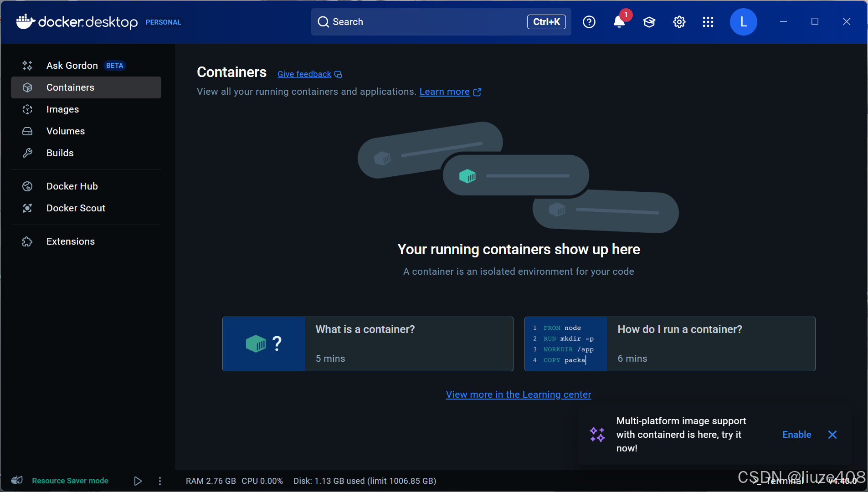Image resolution: width=868 pixels, height=492 pixels.
Task: Open Docker Hub from sidebar
Action: [x=86, y=186]
